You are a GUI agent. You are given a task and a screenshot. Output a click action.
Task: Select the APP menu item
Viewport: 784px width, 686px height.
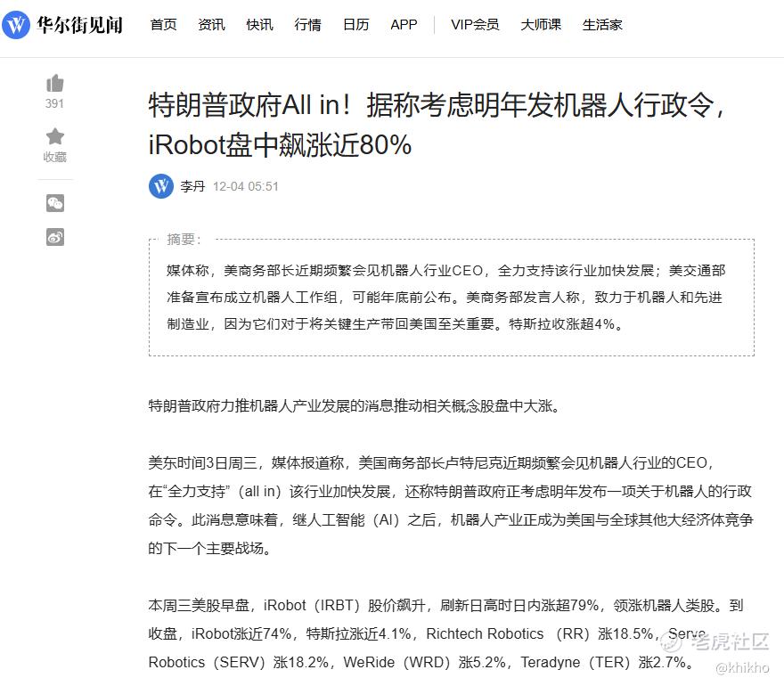click(x=404, y=25)
